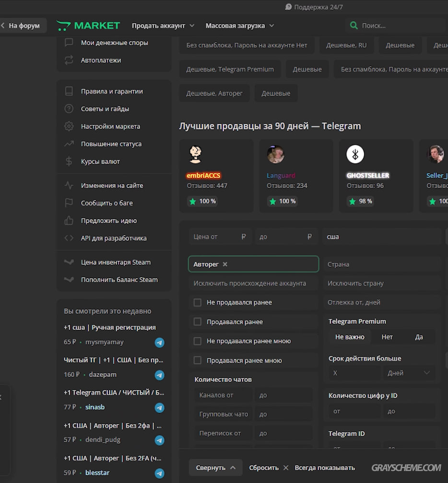Click the API для разработчика code icon
The height and width of the screenshot is (483, 448).
click(69, 238)
